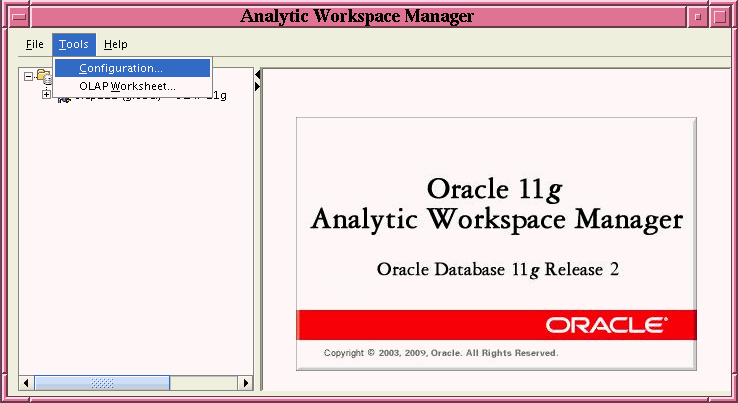Open the File menu

click(x=35, y=44)
